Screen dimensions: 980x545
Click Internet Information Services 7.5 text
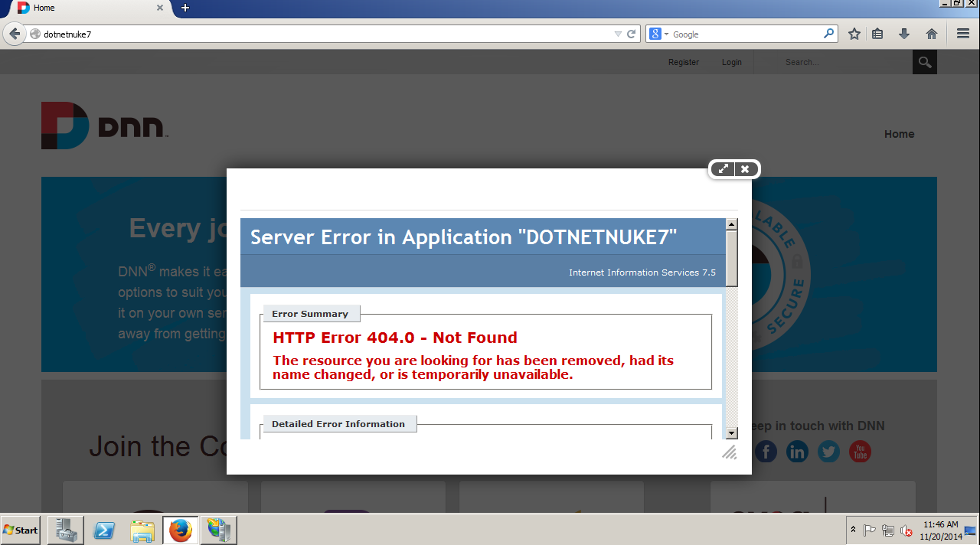coord(642,272)
